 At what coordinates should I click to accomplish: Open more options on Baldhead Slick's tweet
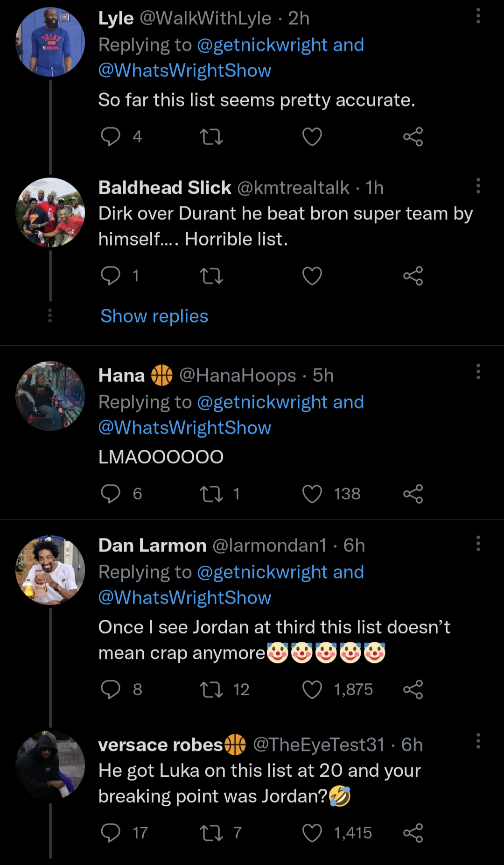click(478, 186)
